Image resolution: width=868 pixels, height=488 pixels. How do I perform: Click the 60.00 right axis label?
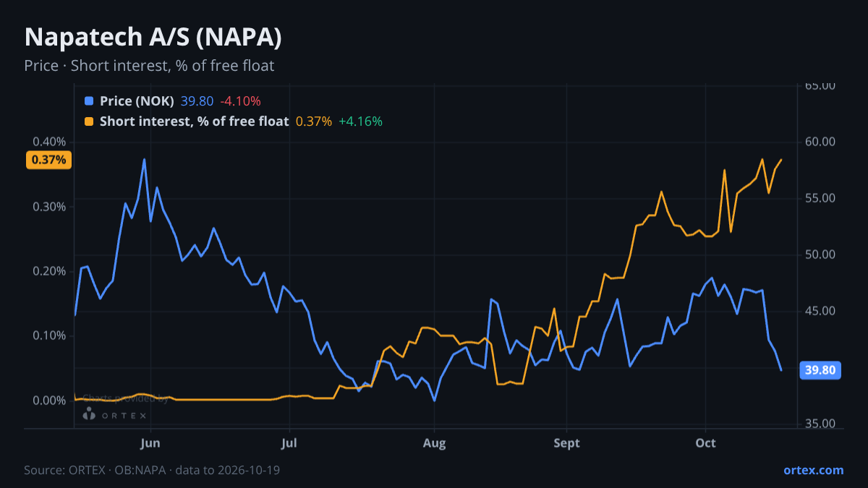(x=821, y=142)
